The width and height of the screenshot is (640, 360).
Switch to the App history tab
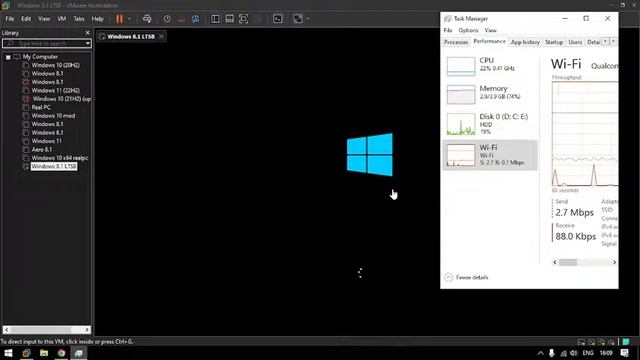[x=525, y=42]
